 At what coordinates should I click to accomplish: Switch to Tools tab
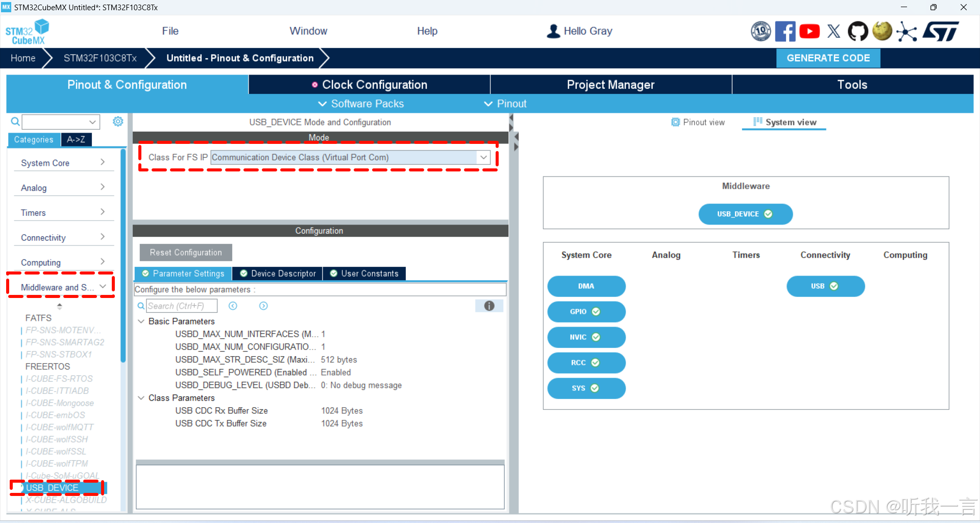coord(852,85)
